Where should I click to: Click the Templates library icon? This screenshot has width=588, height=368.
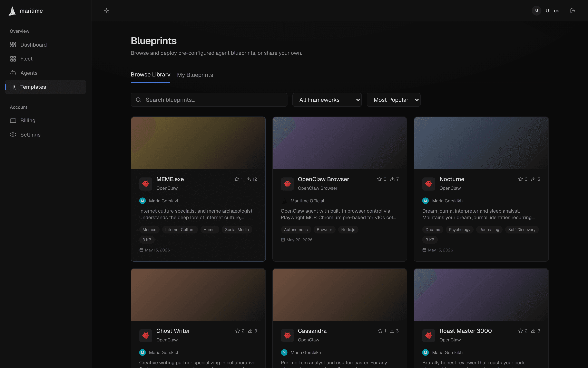click(x=13, y=87)
